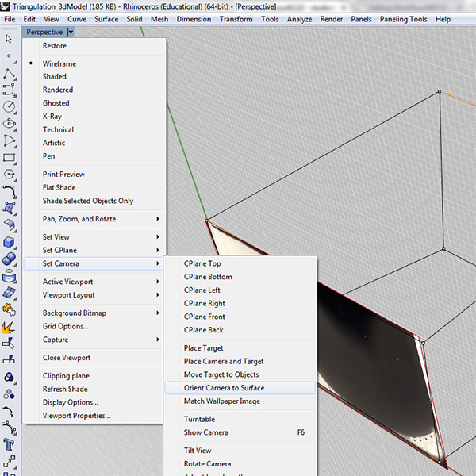Screen dimensions: 476x476
Task: Set display mode to X-Ray
Action: pyautogui.click(x=52, y=117)
